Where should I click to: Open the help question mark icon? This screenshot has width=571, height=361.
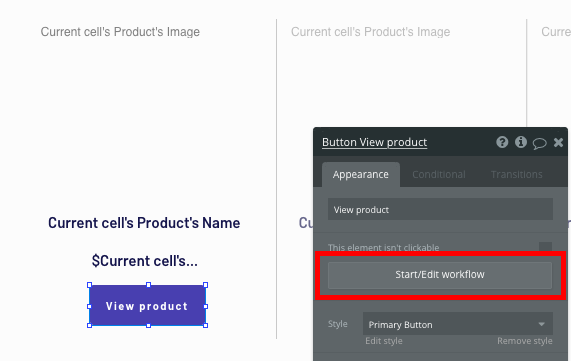pos(502,142)
